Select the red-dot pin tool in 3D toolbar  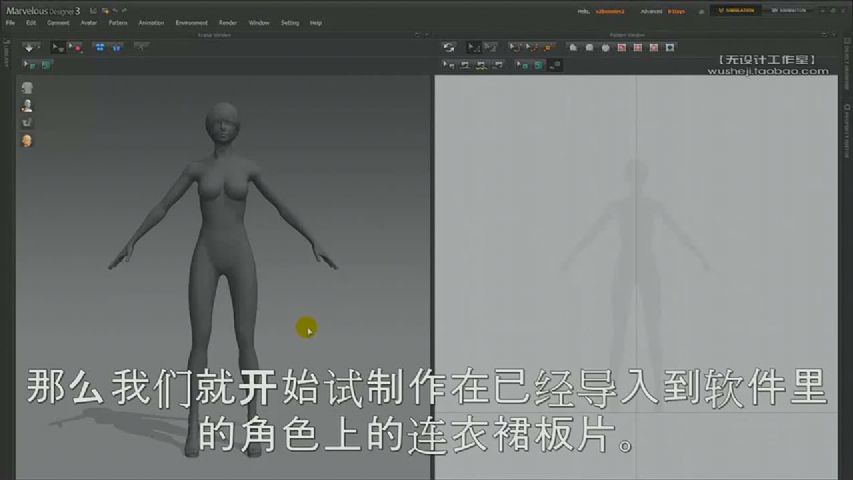tap(75, 48)
